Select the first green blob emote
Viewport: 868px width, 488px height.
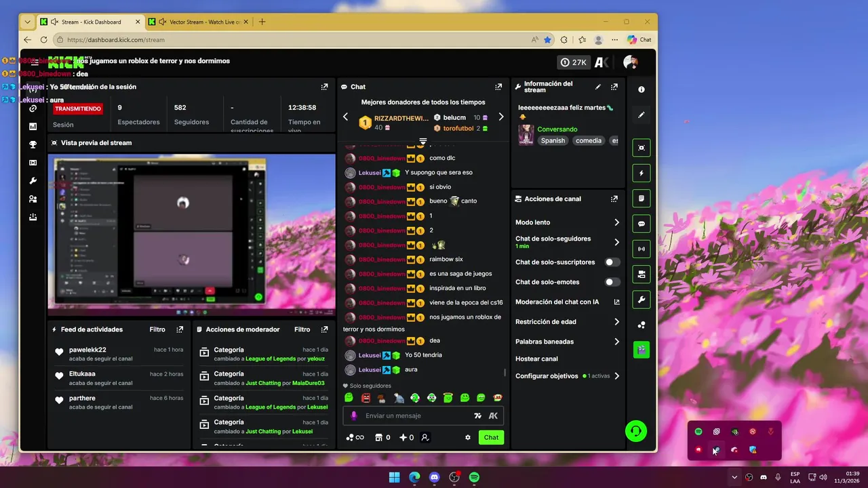[x=349, y=398]
